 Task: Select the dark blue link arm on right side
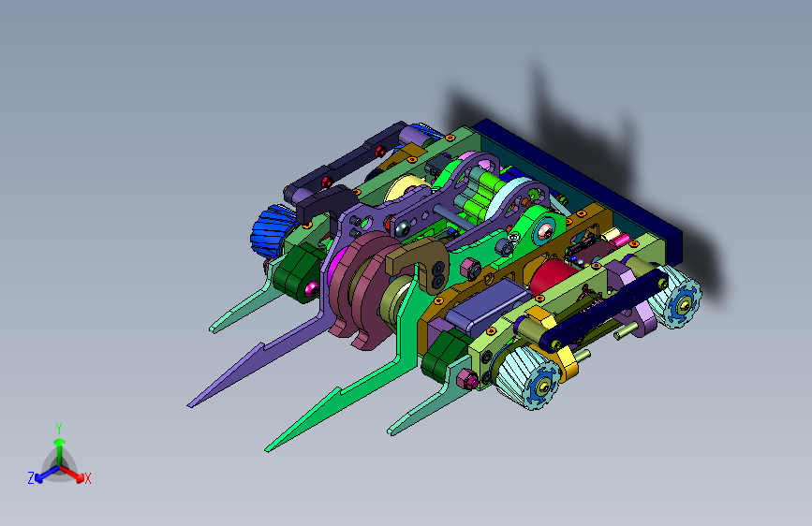click(603, 310)
